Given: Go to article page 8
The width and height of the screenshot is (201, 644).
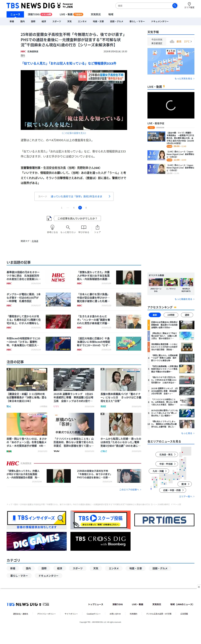Looking at the screenshot, I should click(x=86, y=208).
